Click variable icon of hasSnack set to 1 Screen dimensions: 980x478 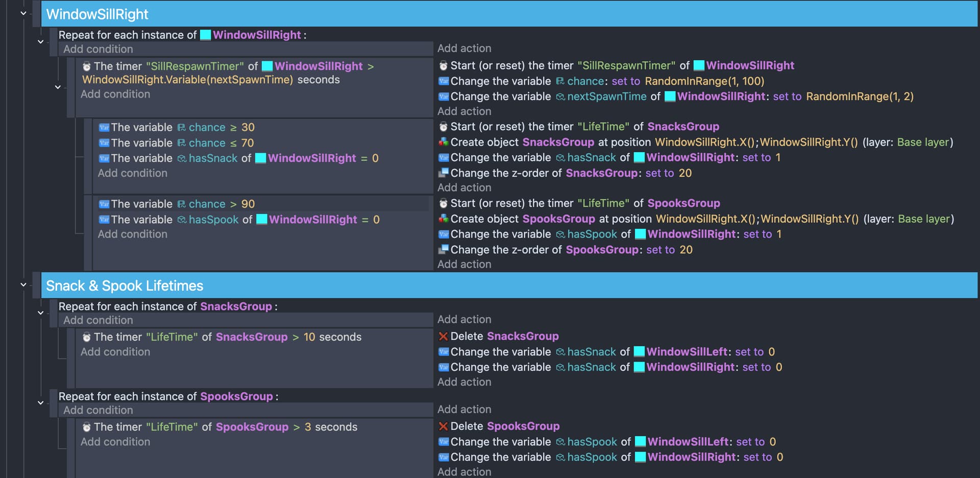point(443,158)
